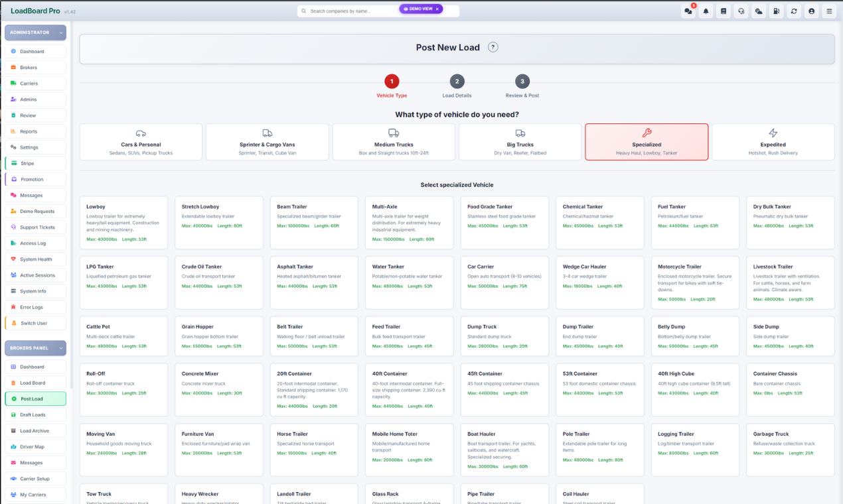
Task: Click the fuel pump icon in header
Action: pyautogui.click(x=776, y=11)
